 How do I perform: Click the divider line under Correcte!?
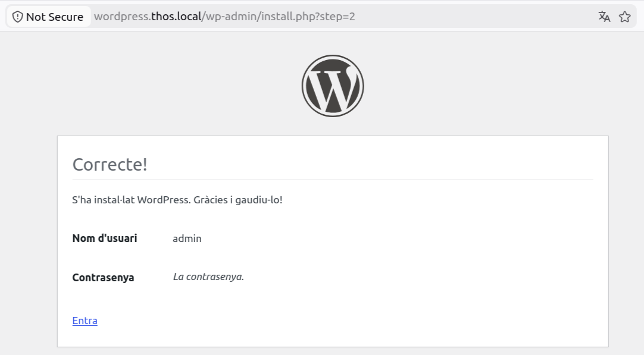point(333,180)
